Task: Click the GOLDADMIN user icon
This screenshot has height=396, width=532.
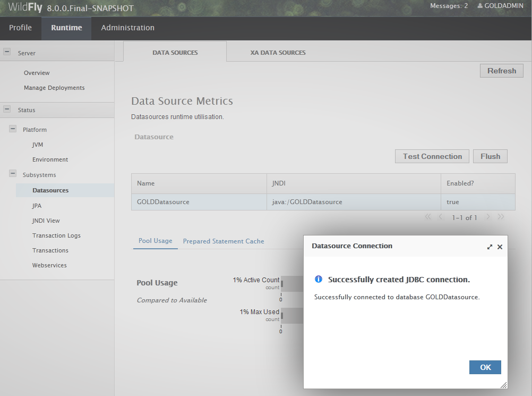Action: 480,6
